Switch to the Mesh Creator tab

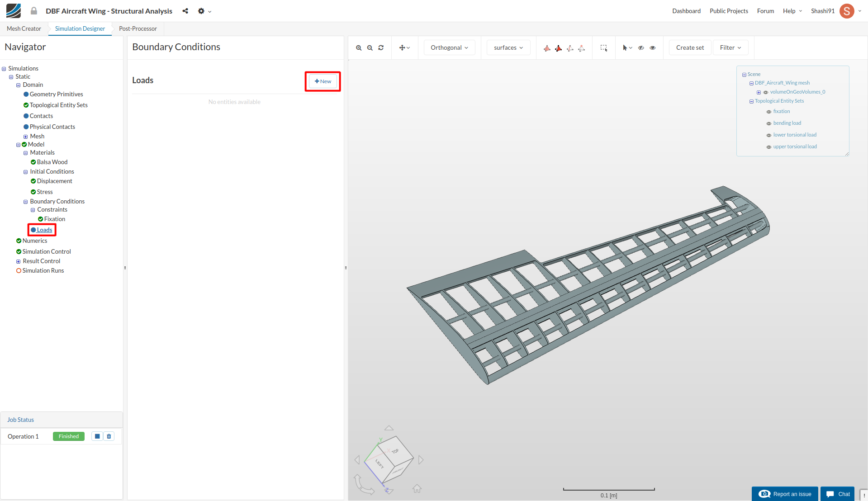[24, 28]
